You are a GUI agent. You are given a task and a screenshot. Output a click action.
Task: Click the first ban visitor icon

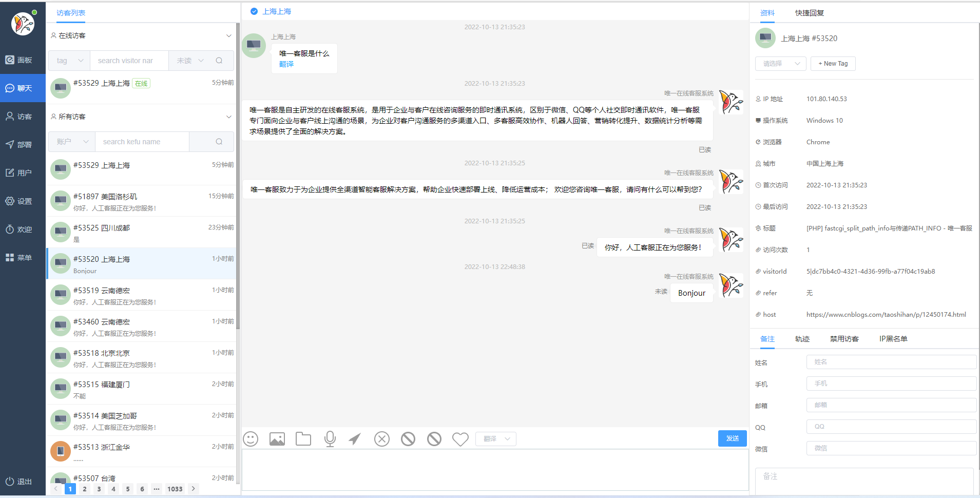pyautogui.click(x=408, y=439)
